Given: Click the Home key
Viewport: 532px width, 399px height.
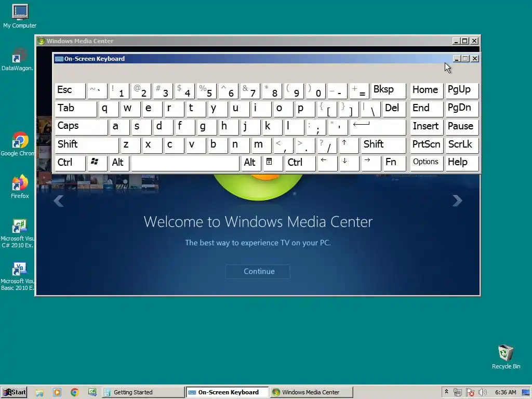Looking at the screenshot, I should pyautogui.click(x=427, y=90).
